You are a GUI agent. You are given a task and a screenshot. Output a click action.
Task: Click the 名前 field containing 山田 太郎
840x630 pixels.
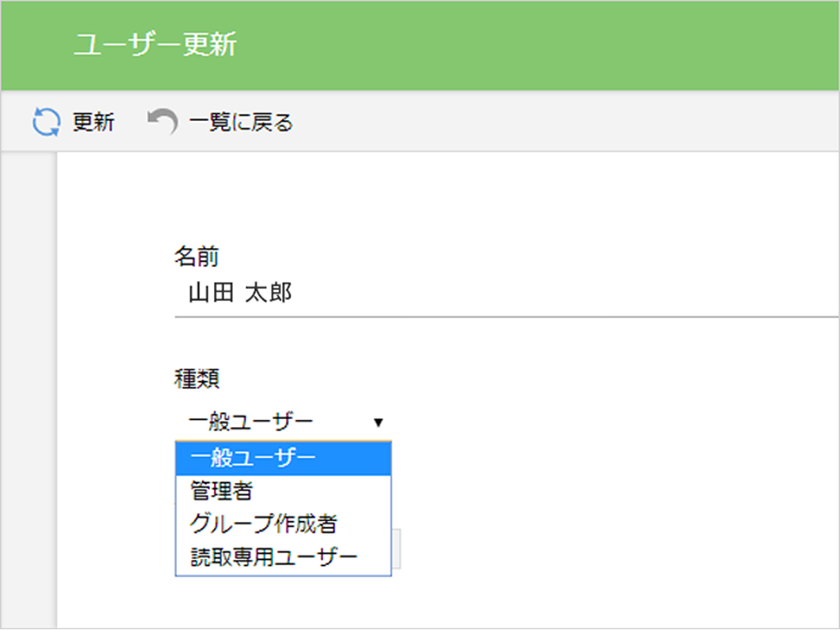click(505, 294)
